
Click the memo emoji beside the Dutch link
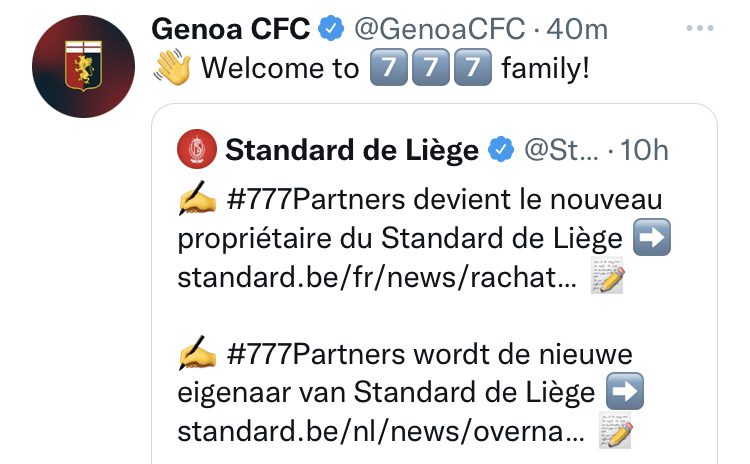pos(615,430)
